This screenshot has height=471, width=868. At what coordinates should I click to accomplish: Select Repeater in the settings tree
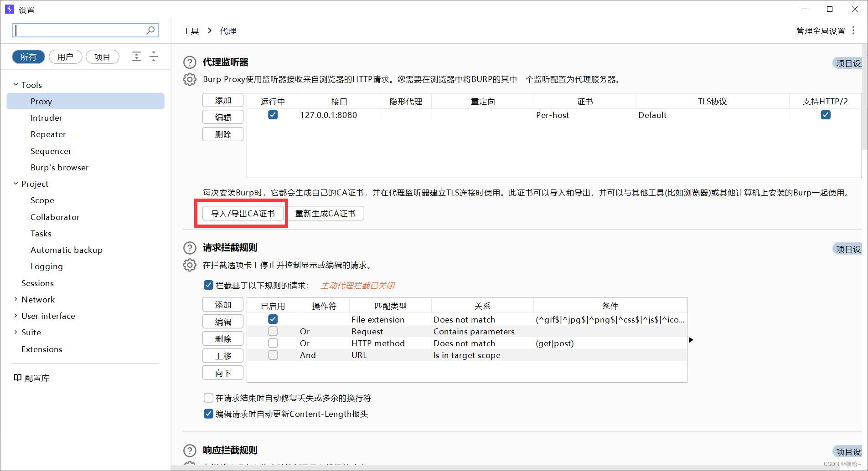[x=48, y=134]
